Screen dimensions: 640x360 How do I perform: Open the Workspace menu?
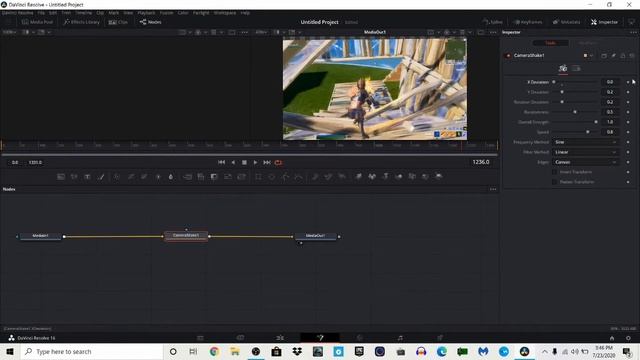click(225, 13)
